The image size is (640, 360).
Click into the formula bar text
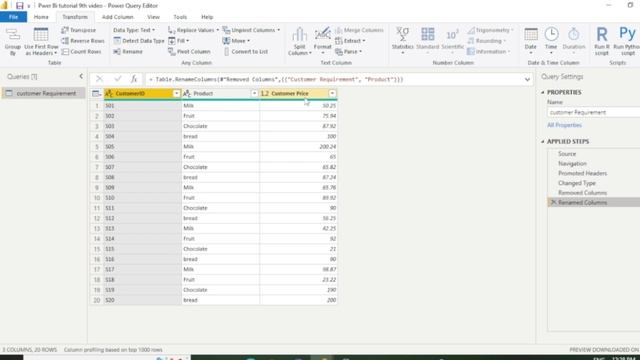(334, 80)
